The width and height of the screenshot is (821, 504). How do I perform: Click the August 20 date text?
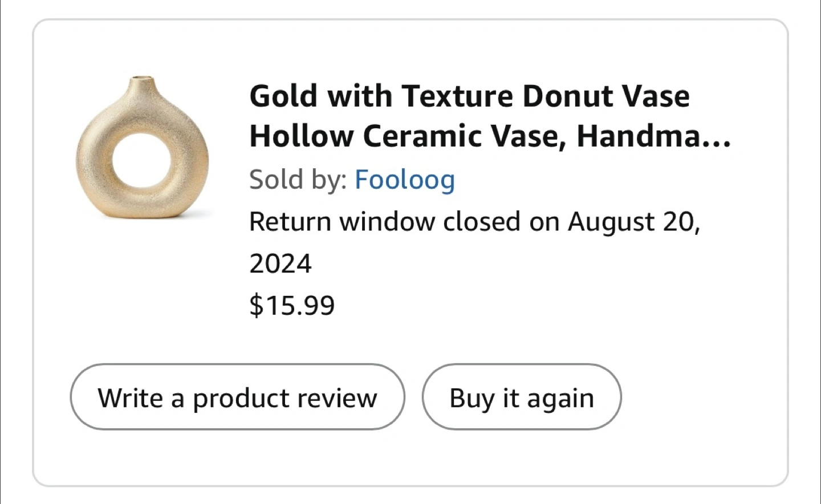tap(632, 222)
